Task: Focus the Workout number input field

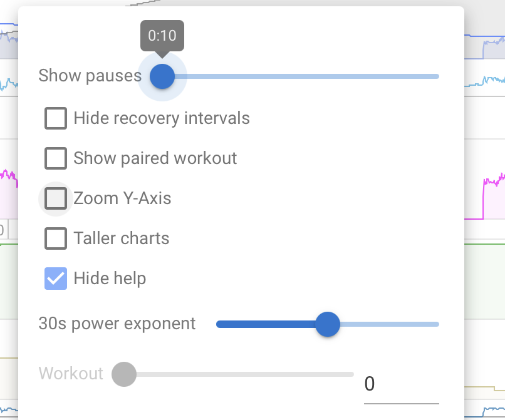Action: point(401,384)
